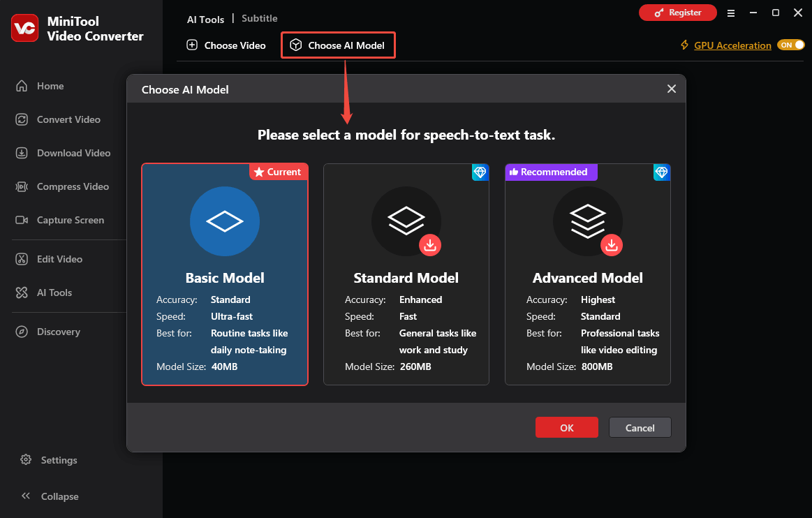Screen dimensions: 812x518
Task: Click the Current star badge on Basic Model
Action: pos(279,172)
